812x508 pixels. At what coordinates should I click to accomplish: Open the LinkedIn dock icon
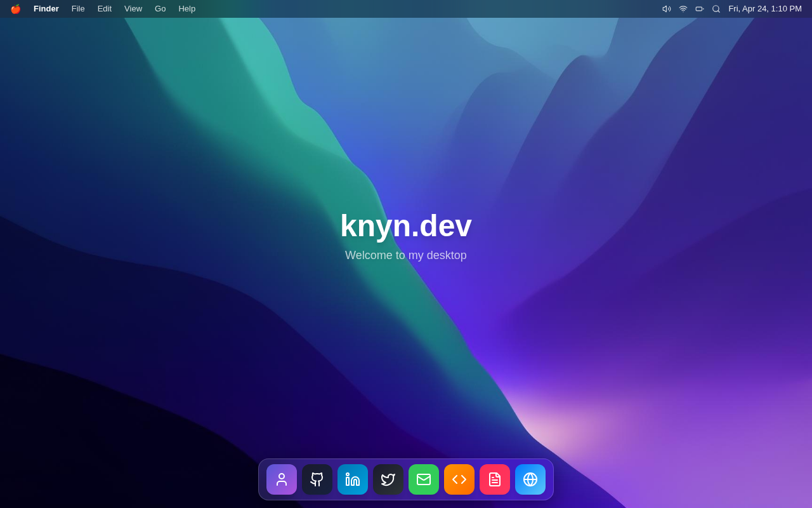[353, 479]
